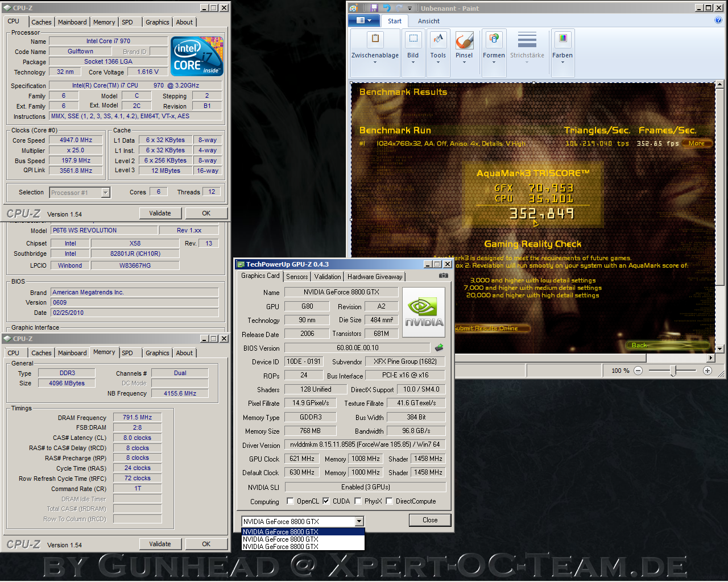Click OK in the CPU-Z Memory window
The height and width of the screenshot is (582, 728).
click(x=206, y=544)
